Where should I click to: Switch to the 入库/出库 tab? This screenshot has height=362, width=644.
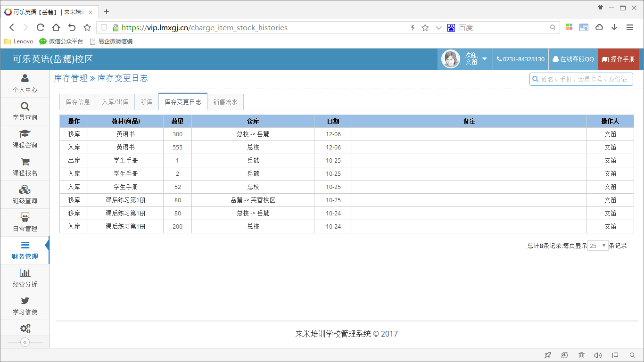tap(115, 102)
